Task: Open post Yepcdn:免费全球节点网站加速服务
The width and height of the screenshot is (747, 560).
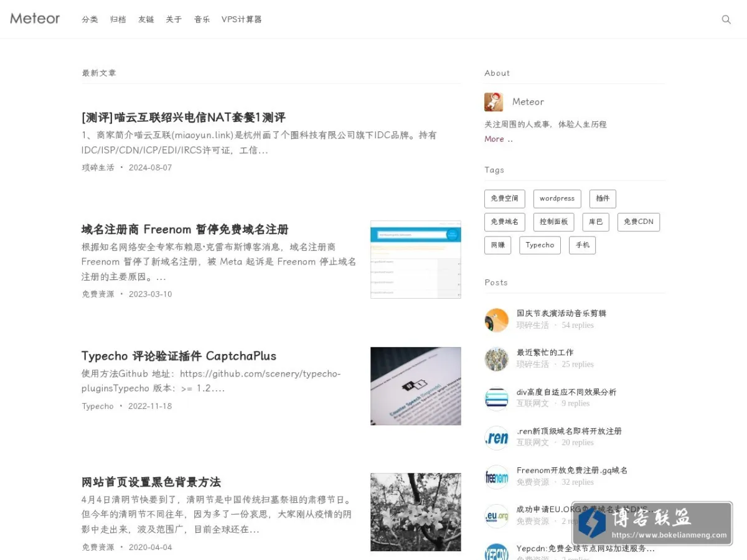Action: click(x=586, y=549)
